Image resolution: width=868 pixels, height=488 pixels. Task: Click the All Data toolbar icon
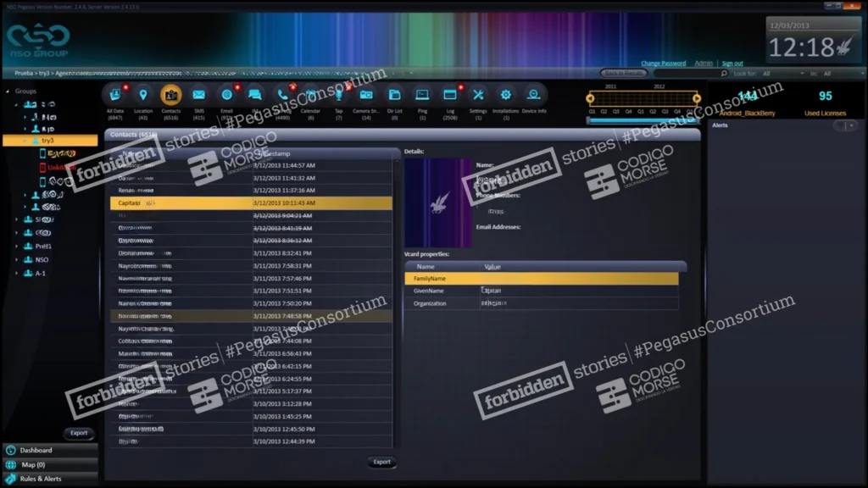tap(115, 95)
